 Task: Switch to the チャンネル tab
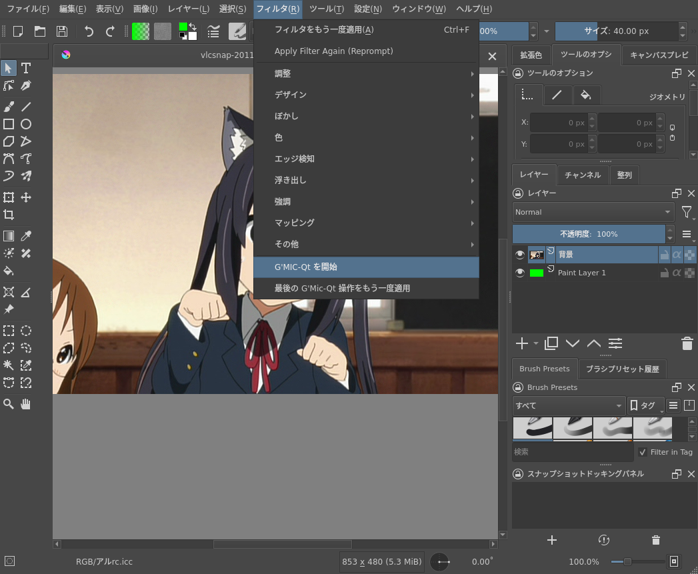[583, 175]
